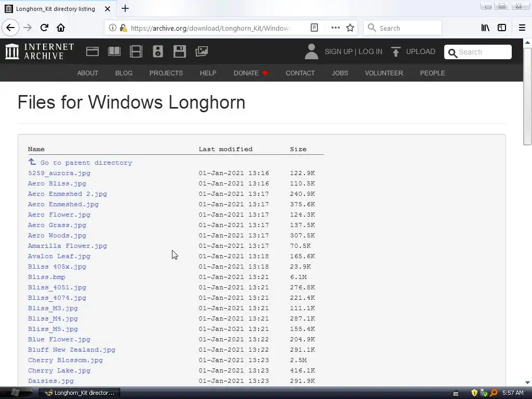
Task: Open the Daisies.jpg link
Action: [51, 381]
